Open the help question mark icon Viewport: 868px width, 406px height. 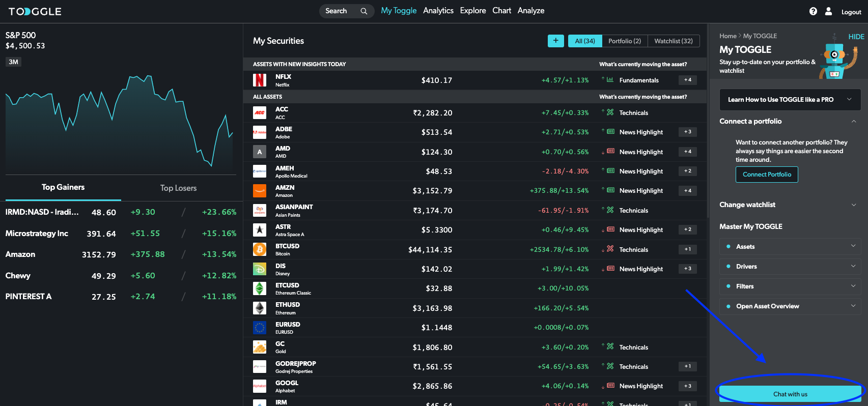pos(813,11)
